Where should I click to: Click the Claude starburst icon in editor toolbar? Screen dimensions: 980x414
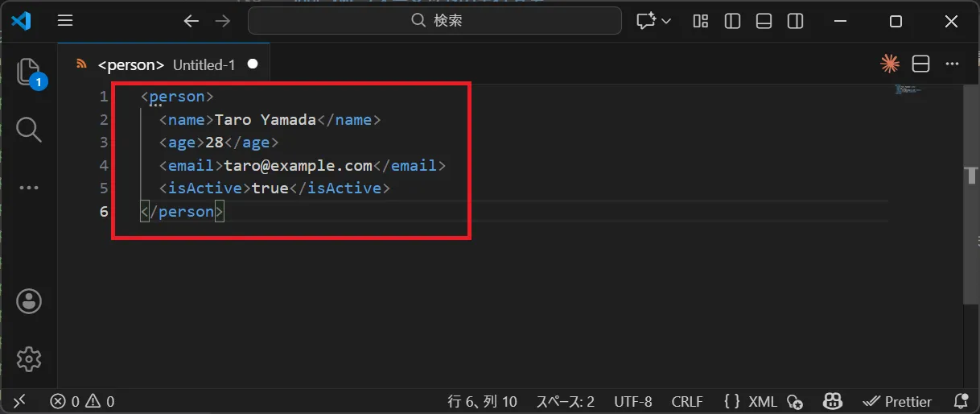click(x=890, y=64)
